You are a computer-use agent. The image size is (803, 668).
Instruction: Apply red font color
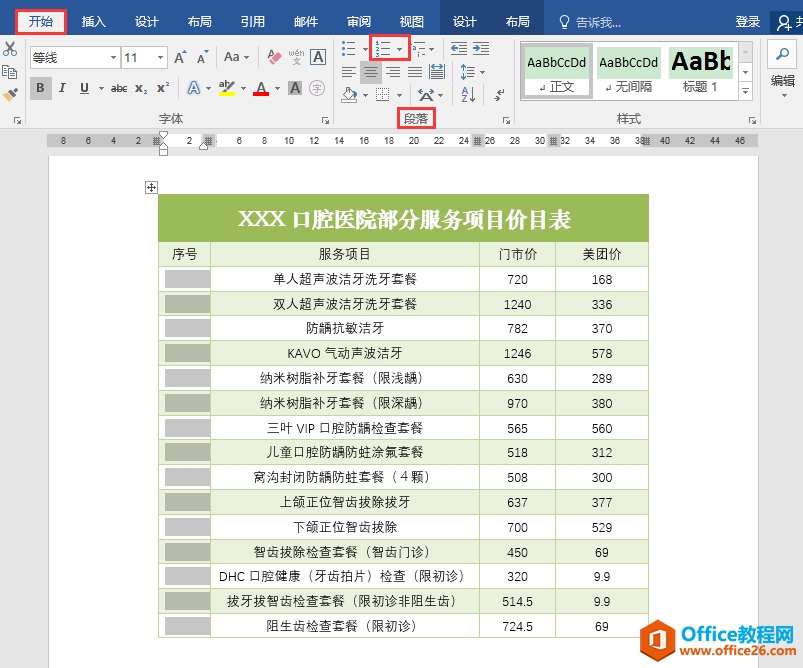point(261,88)
